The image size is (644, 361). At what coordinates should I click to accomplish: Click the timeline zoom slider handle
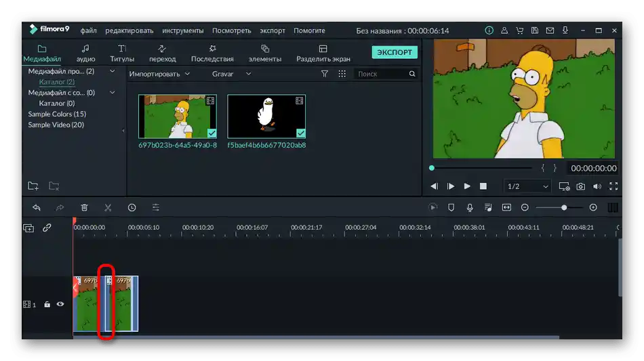pos(564,208)
